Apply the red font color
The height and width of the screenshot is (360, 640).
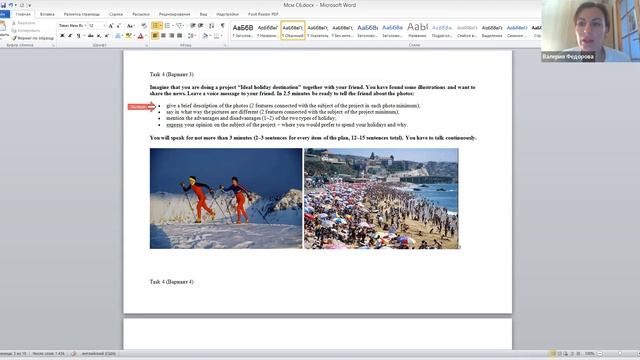[x=141, y=36]
